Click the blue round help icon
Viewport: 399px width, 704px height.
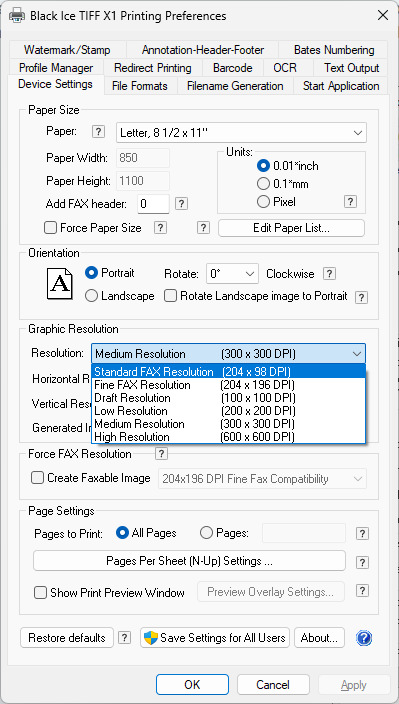click(x=364, y=638)
